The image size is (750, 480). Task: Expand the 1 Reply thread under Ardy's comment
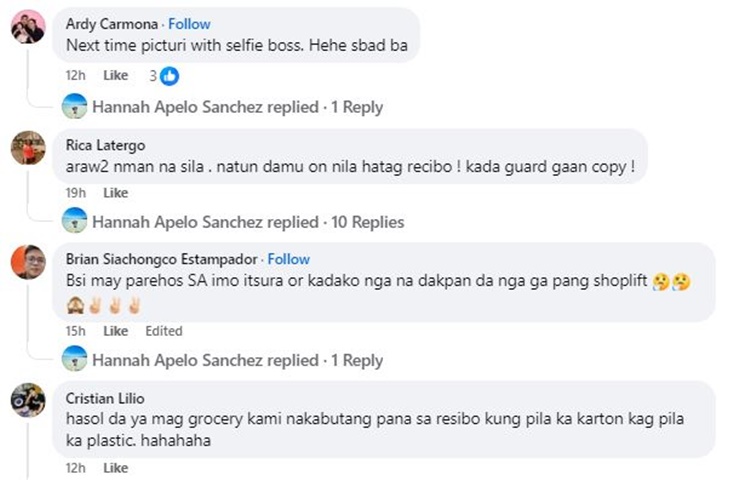click(357, 107)
